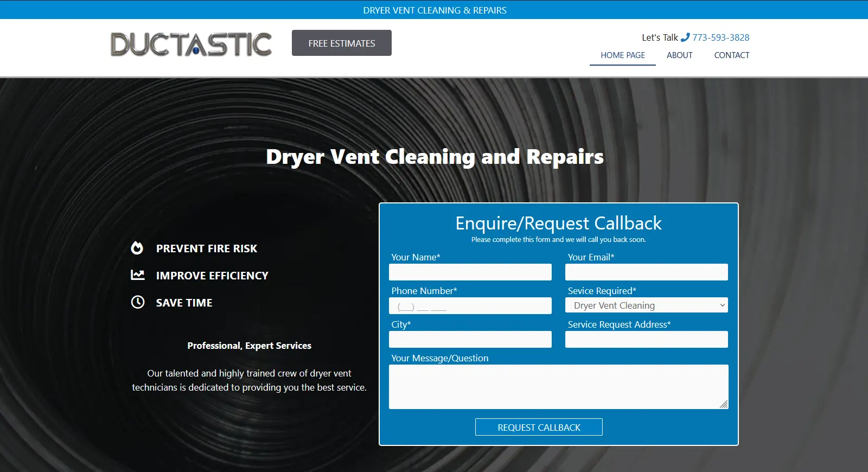Call the 773-593-3828 phone link
868x472 pixels.
point(720,37)
